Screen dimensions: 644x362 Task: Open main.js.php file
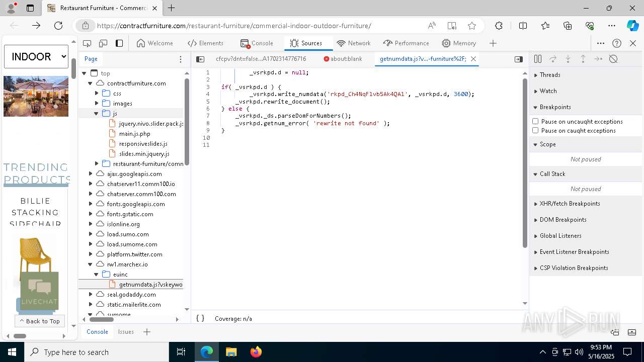point(134,134)
